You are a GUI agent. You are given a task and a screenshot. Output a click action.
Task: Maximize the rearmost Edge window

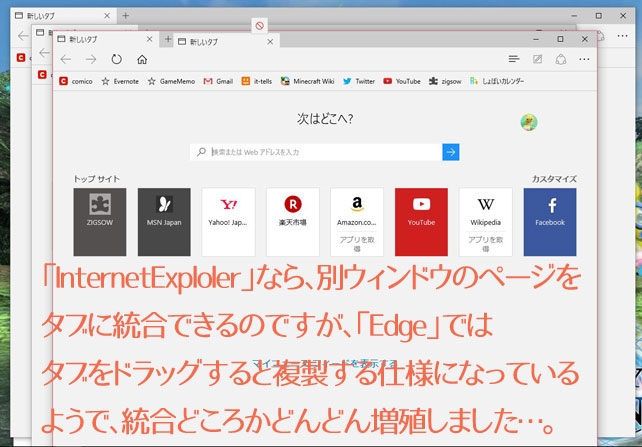[x=599, y=16]
